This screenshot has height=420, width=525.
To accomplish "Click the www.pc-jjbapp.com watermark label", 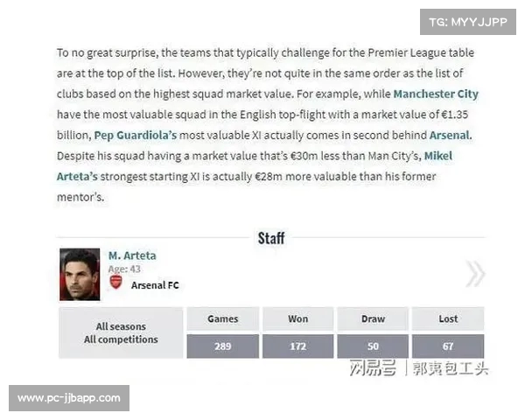I will (x=69, y=398).
